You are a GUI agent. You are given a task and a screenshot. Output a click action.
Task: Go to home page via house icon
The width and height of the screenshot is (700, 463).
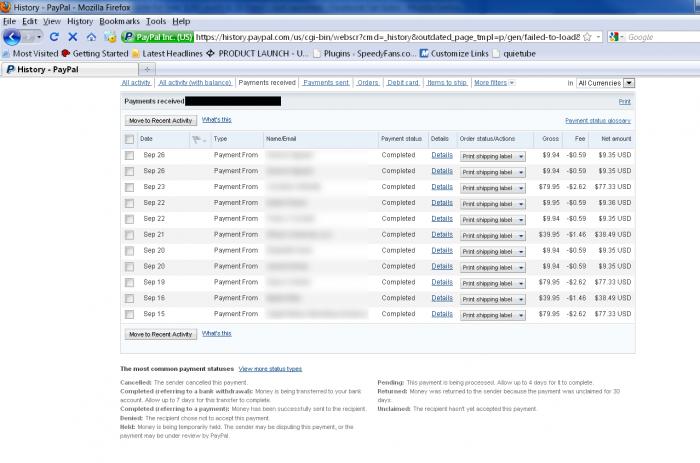(91, 37)
